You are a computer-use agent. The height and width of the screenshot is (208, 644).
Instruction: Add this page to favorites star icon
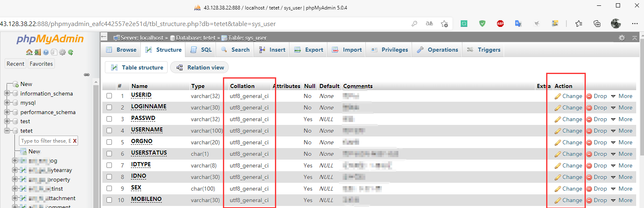pos(444,24)
